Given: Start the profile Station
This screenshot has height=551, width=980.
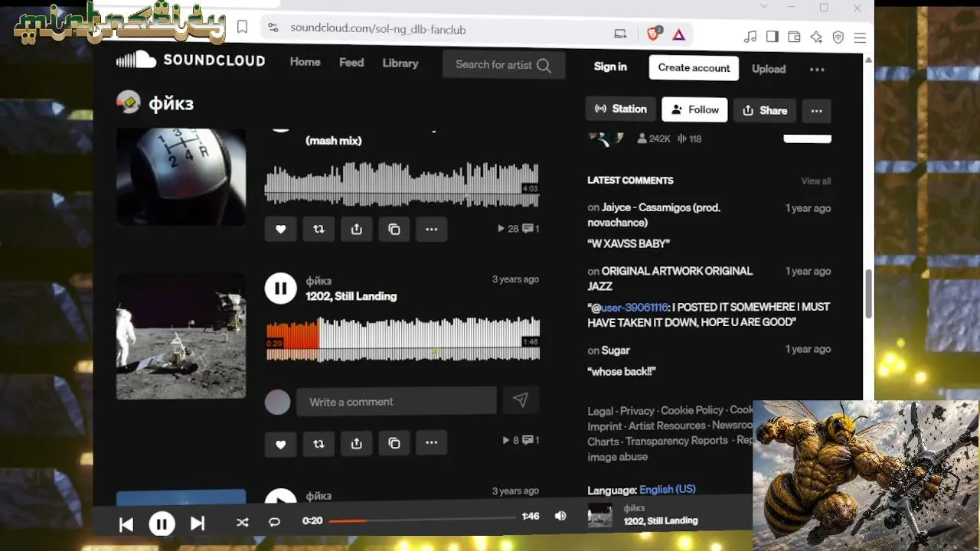Looking at the screenshot, I should (x=621, y=109).
